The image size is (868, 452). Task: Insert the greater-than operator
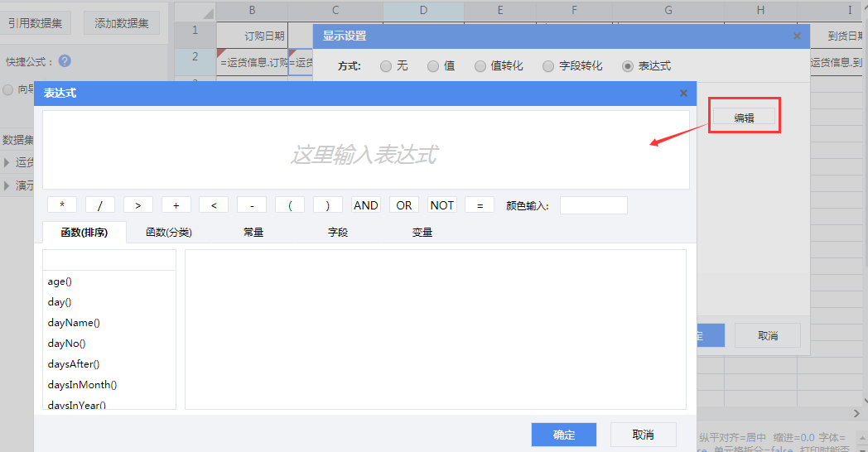138,205
